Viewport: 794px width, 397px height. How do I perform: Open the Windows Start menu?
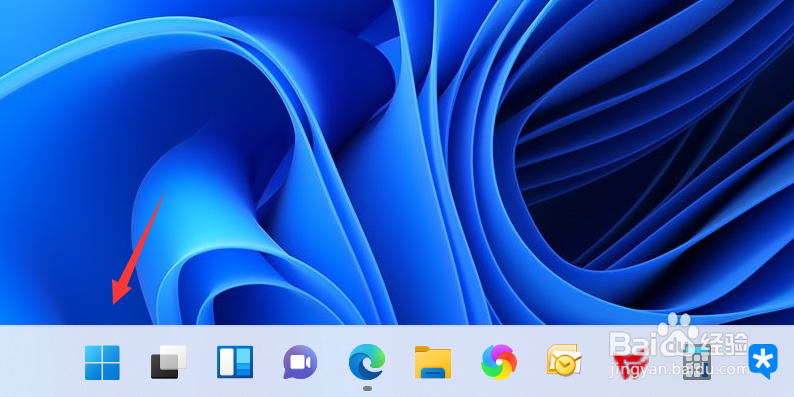(102, 363)
